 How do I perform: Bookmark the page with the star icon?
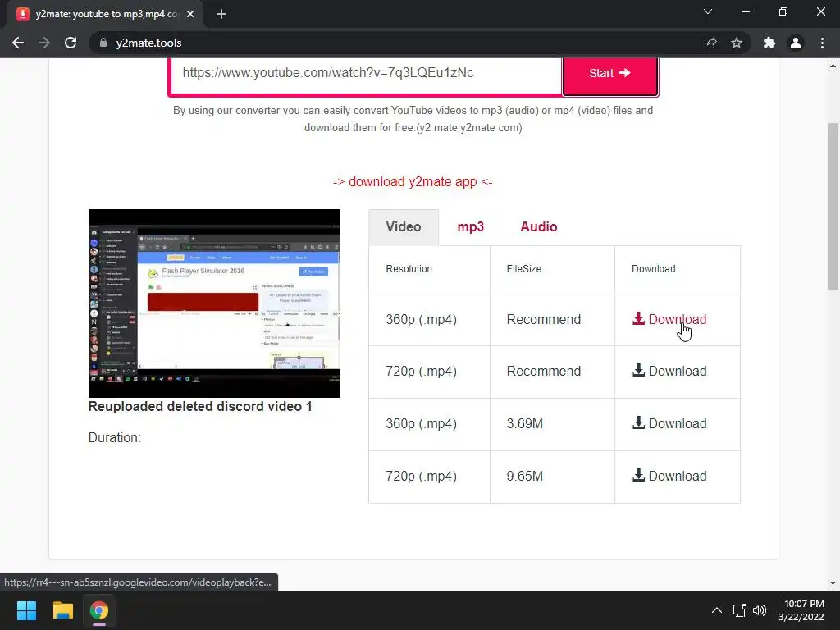(737, 43)
